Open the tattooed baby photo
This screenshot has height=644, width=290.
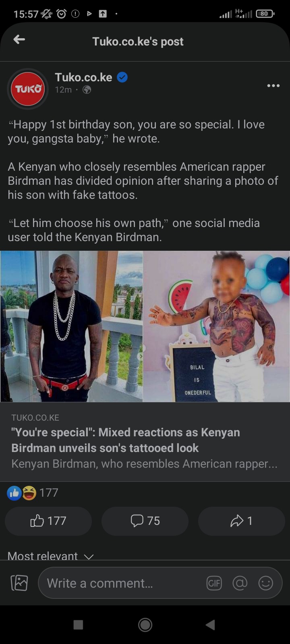point(217,326)
